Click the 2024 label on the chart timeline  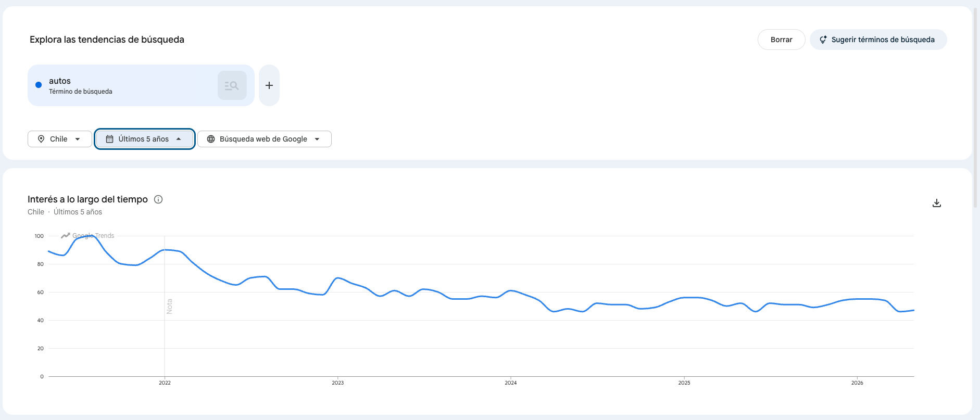coord(511,383)
